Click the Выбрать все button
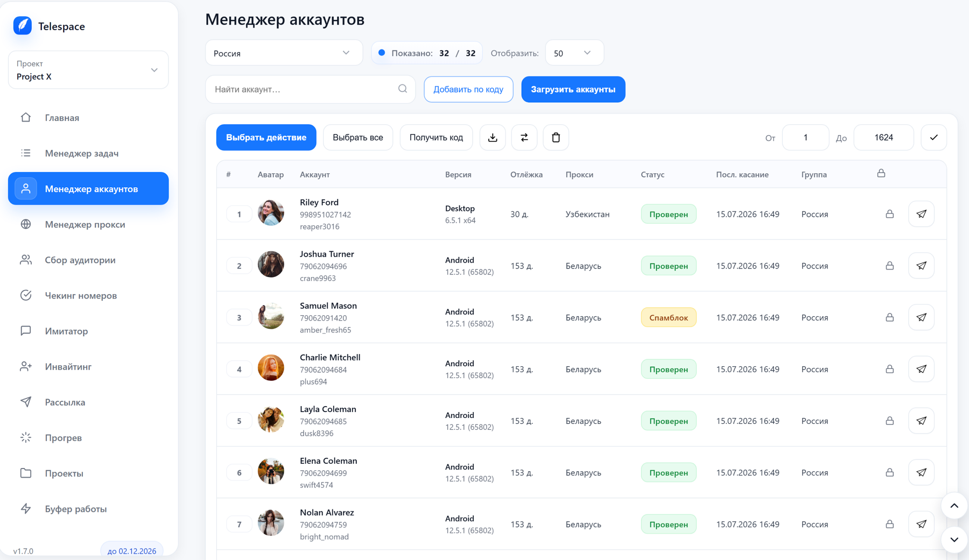The image size is (969, 560). point(358,138)
